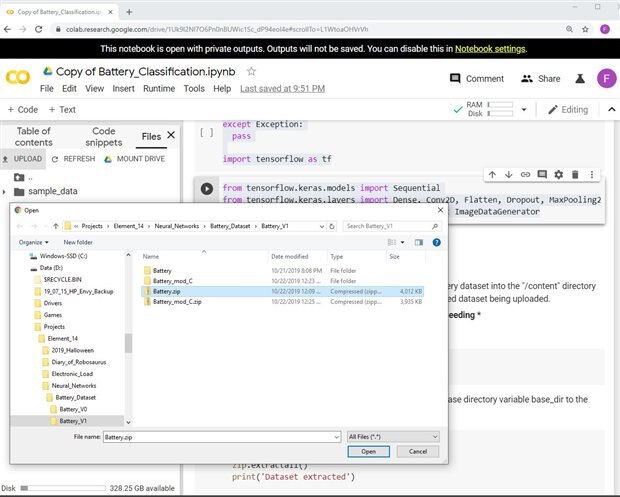
Task: Switch to the Table of contents tab
Action: [33, 136]
